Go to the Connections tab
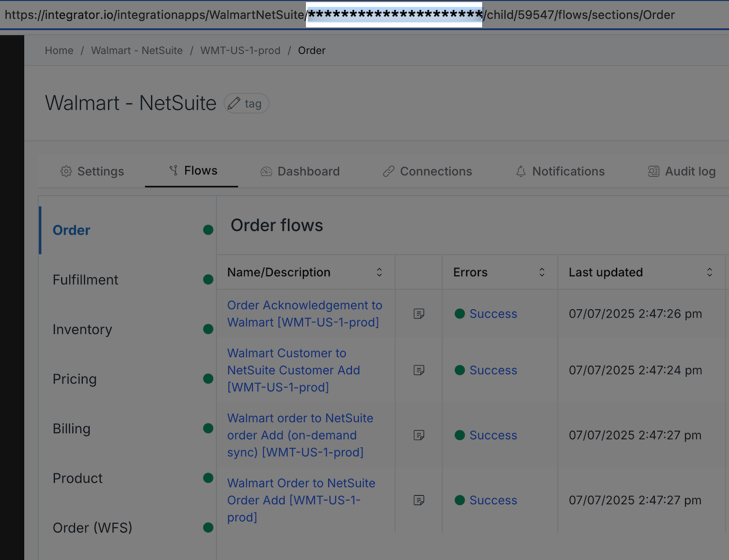The width and height of the screenshot is (729, 560). click(427, 171)
